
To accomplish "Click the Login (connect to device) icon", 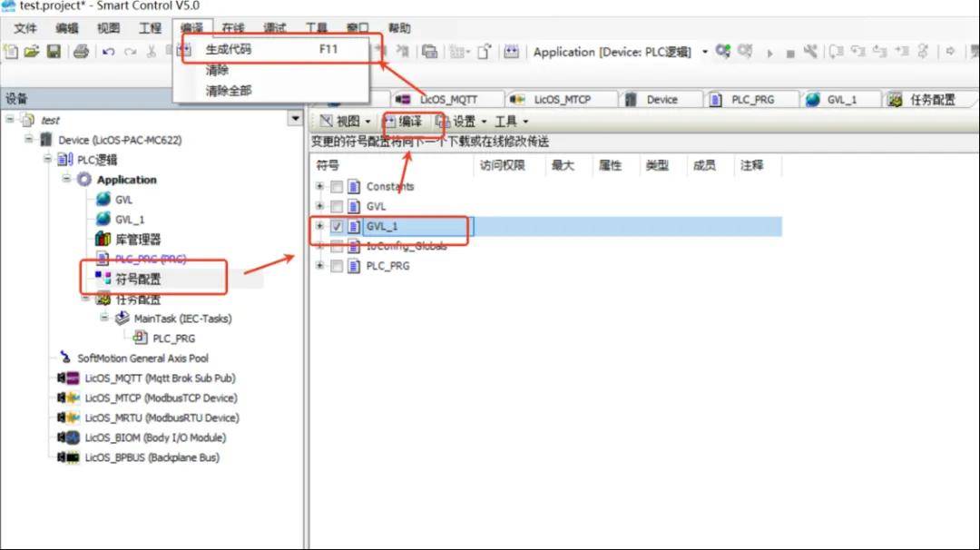I will (x=722, y=52).
